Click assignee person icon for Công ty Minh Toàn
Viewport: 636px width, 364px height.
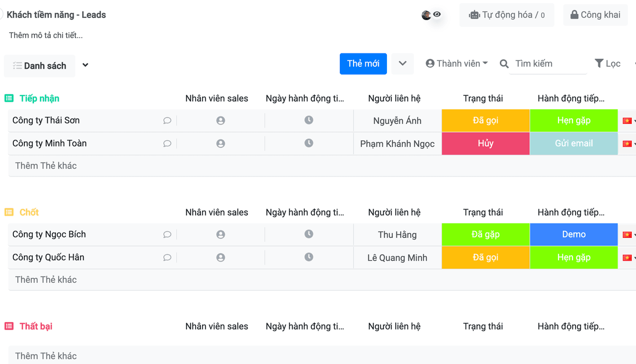click(x=220, y=144)
